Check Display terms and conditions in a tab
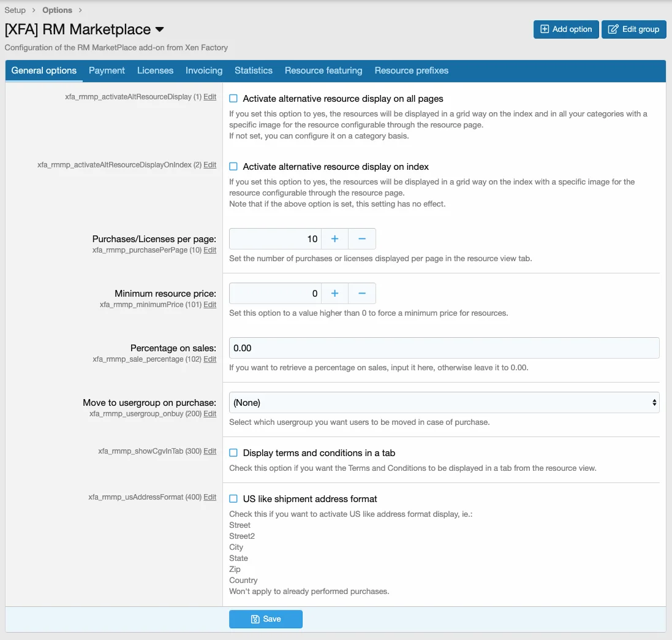Screen dimensions: 672x640 [x=233, y=453]
